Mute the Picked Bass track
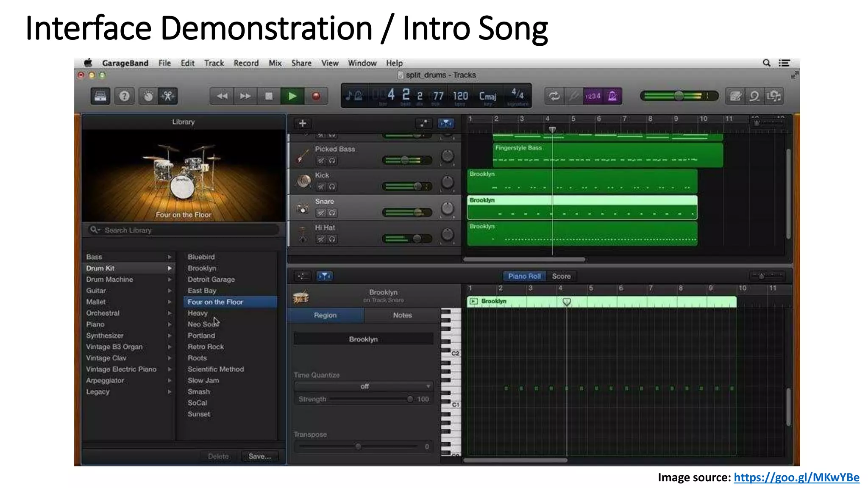 click(321, 161)
